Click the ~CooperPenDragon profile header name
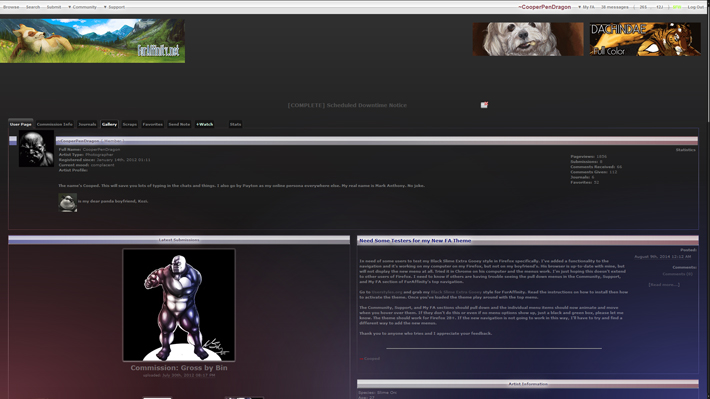The width and height of the screenshot is (710, 399). [x=78, y=141]
